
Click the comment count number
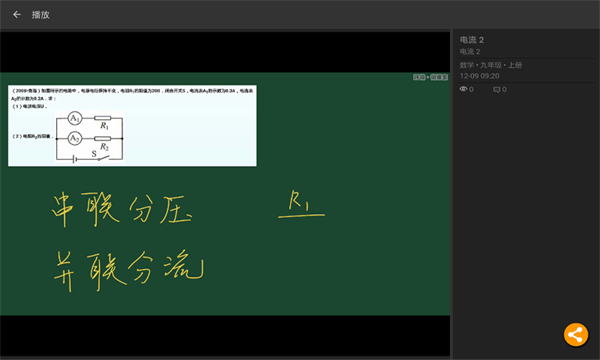pyautogui.click(x=504, y=90)
